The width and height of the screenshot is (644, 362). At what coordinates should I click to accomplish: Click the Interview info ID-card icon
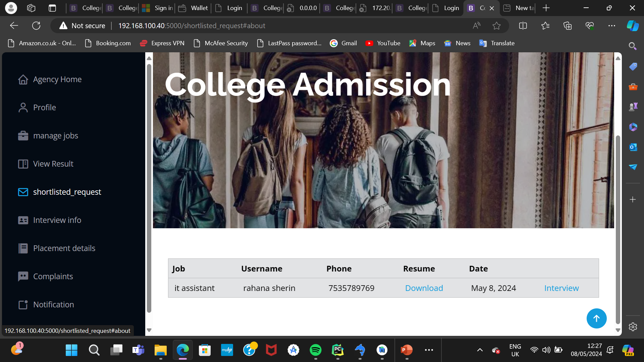click(23, 220)
